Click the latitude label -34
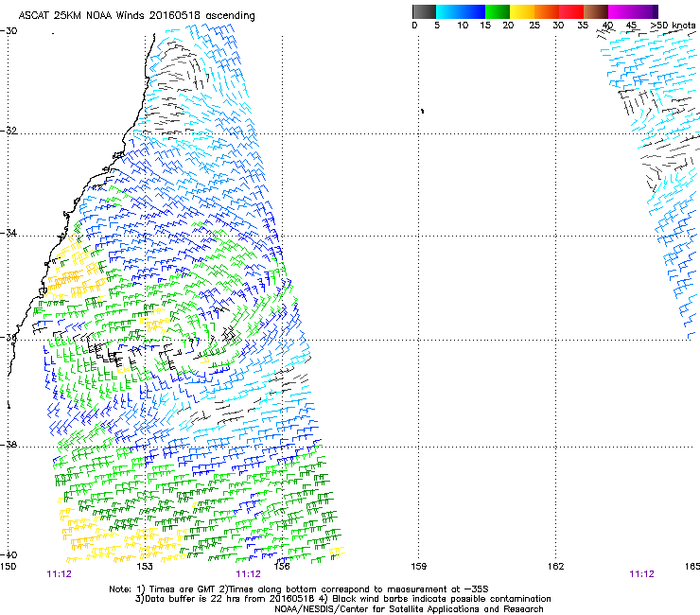The height and width of the screenshot is (615, 700). [x=9, y=233]
